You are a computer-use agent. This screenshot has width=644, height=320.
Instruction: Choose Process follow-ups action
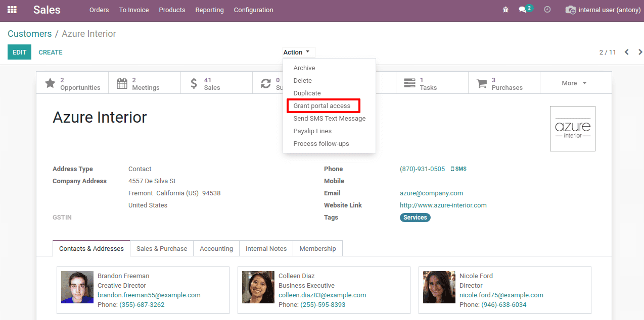[x=329, y=144]
